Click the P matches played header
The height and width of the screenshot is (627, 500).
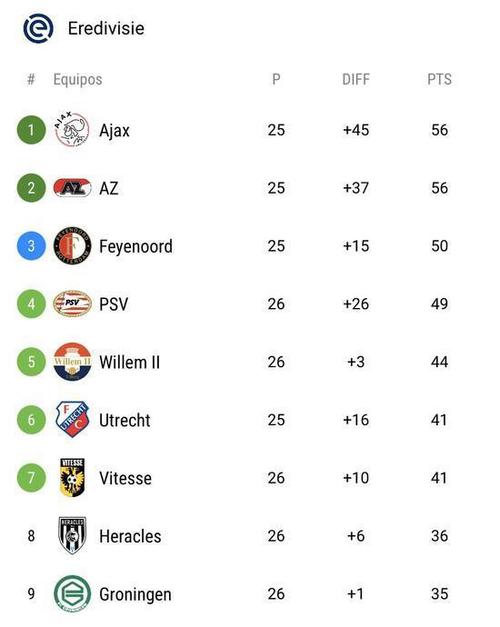coord(276,79)
